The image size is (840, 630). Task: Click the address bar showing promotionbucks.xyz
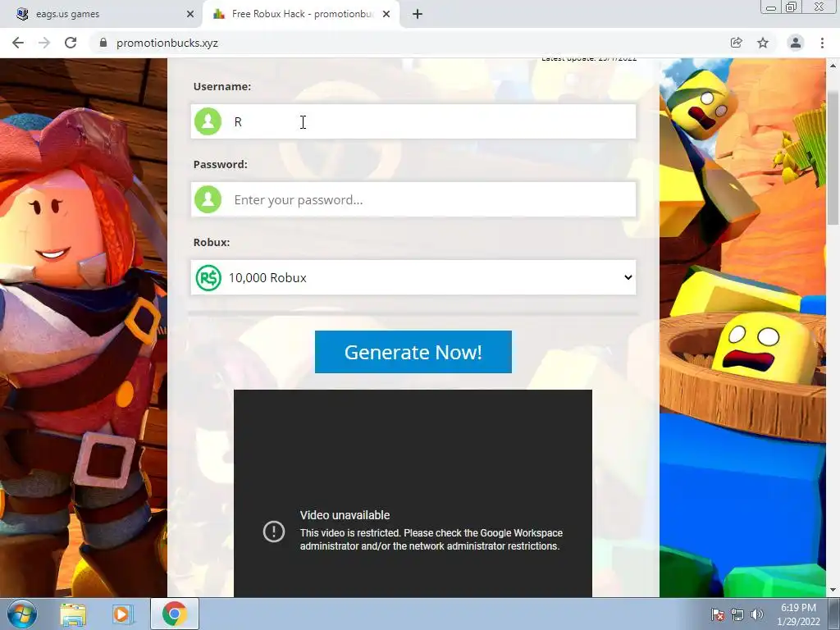pos(407,43)
